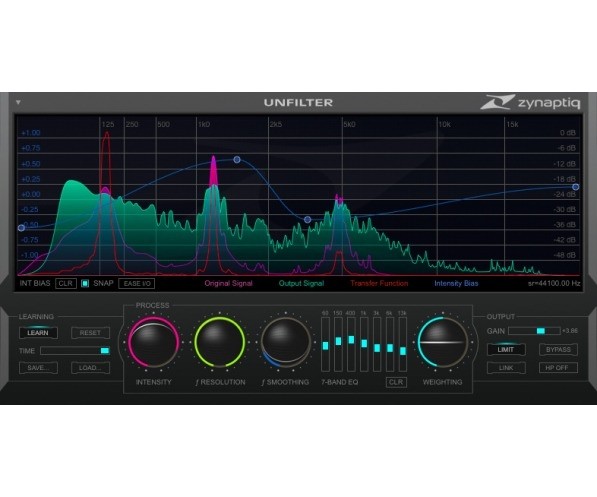The width and height of the screenshot is (597, 497).
Task: Click the Zynaptiq logo
Action: tap(530, 102)
